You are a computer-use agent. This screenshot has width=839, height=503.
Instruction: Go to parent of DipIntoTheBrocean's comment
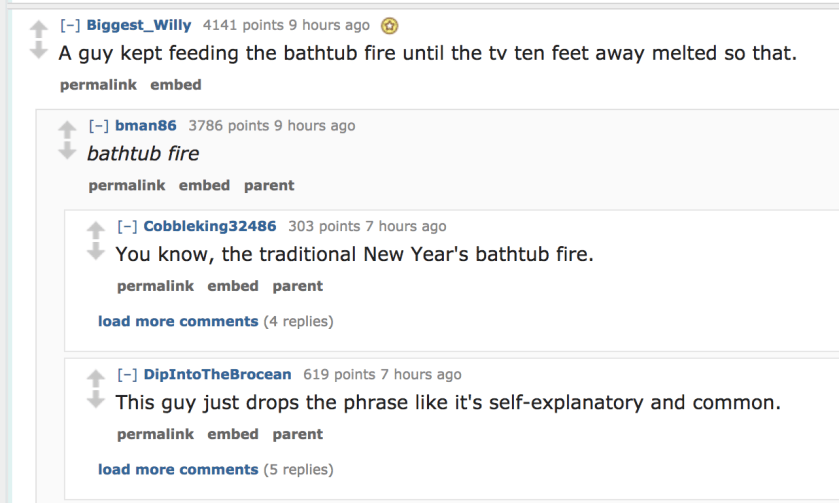(x=298, y=434)
